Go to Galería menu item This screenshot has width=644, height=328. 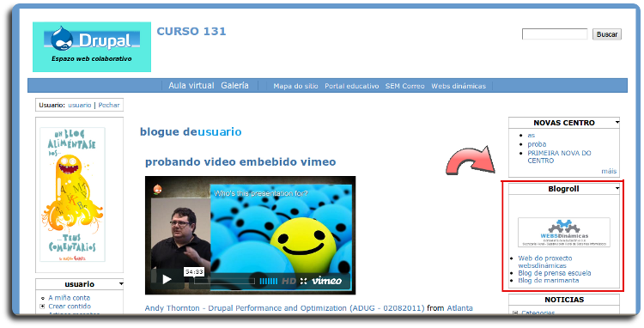pos(234,85)
